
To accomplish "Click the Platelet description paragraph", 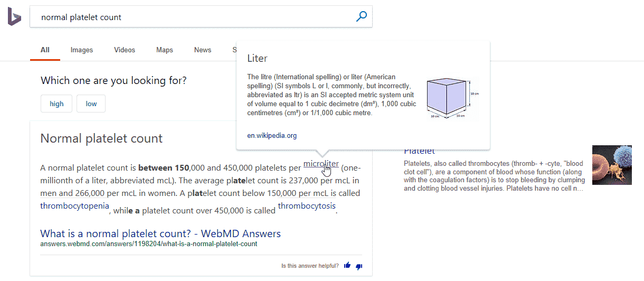I will pyautogui.click(x=494, y=176).
